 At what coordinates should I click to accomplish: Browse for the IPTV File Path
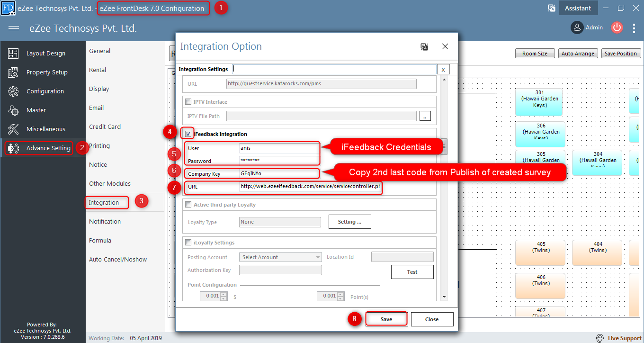pos(425,116)
